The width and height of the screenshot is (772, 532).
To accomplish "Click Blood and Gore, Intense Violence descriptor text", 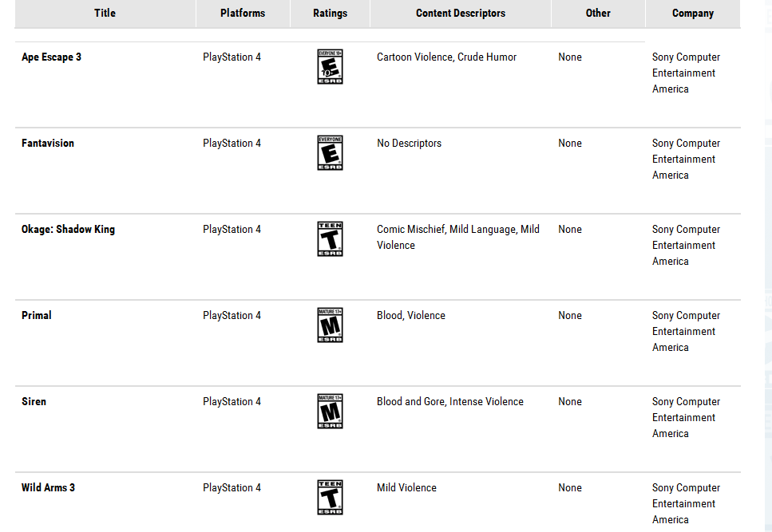I will [450, 402].
